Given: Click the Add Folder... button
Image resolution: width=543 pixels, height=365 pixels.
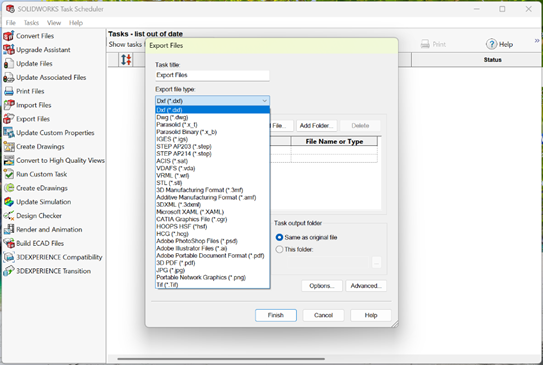Looking at the screenshot, I should point(316,126).
